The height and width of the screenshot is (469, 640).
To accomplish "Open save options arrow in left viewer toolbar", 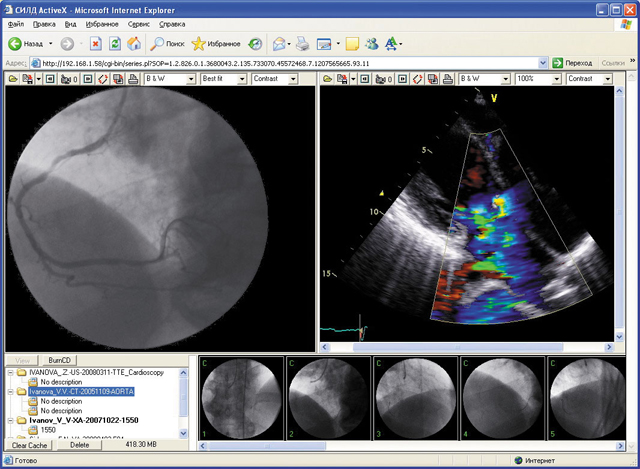I will coord(39,79).
